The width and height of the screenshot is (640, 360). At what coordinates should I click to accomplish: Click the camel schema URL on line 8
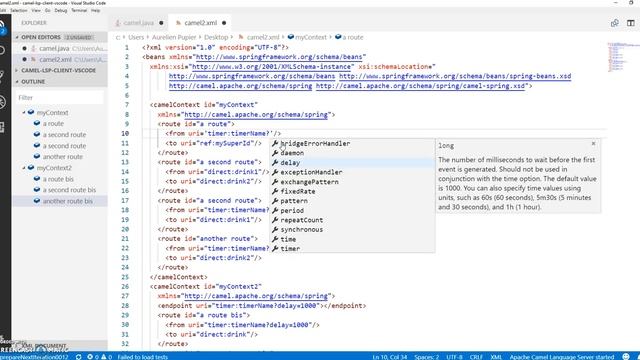tap(256, 114)
